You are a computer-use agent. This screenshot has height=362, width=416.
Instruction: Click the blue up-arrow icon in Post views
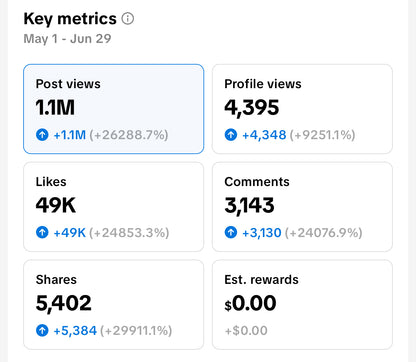42,135
